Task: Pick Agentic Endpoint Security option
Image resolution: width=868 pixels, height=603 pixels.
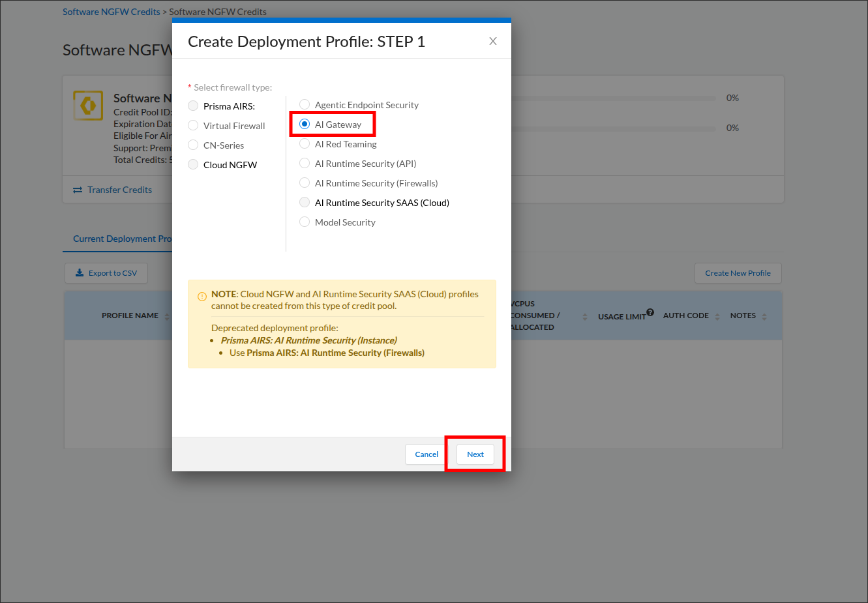Action: [x=305, y=104]
